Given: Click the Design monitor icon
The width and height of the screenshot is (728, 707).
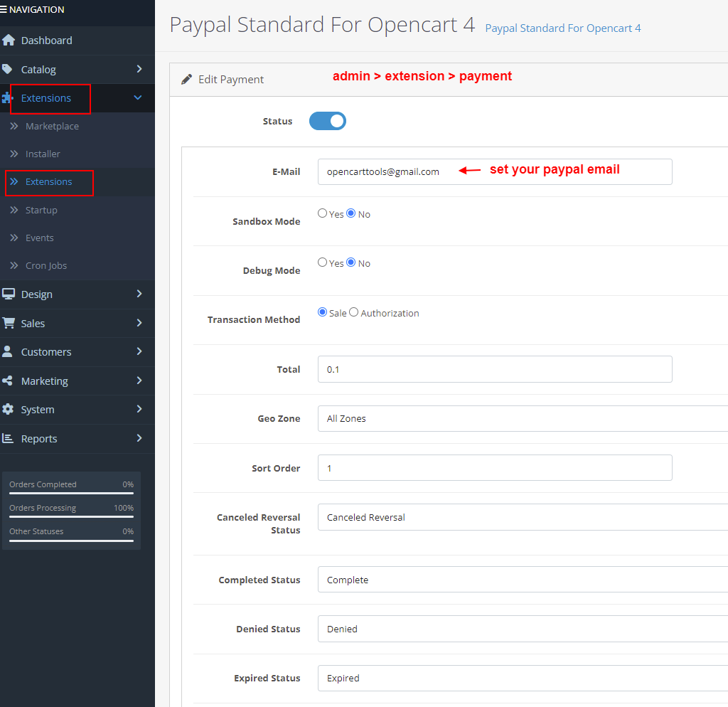Looking at the screenshot, I should (x=8, y=294).
